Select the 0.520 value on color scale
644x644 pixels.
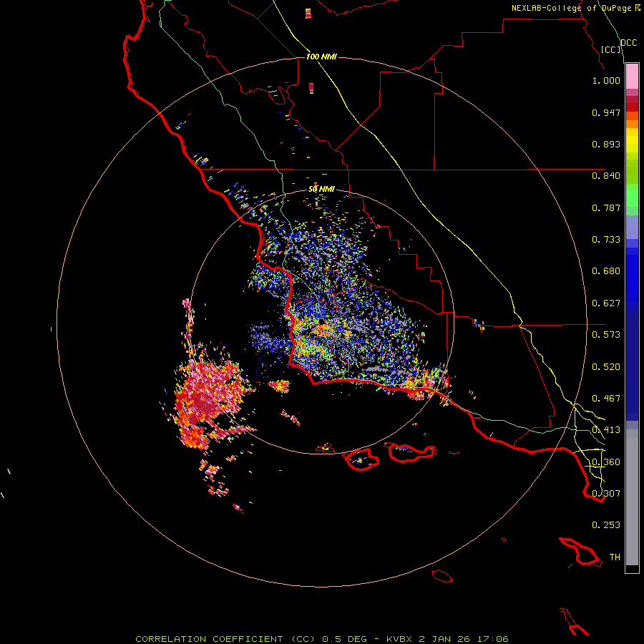(x=606, y=367)
